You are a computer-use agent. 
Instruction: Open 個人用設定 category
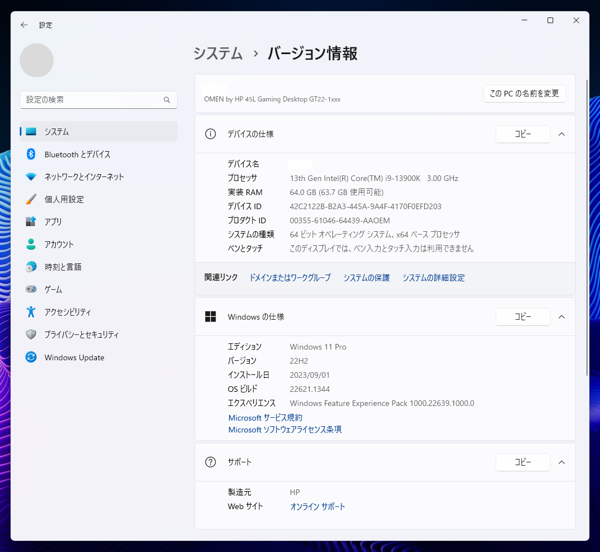pos(99,199)
